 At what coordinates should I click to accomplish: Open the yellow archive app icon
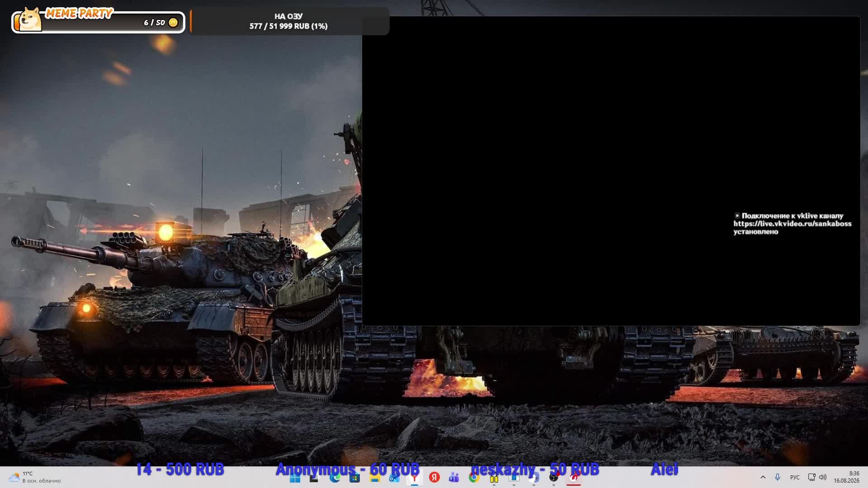[494, 478]
